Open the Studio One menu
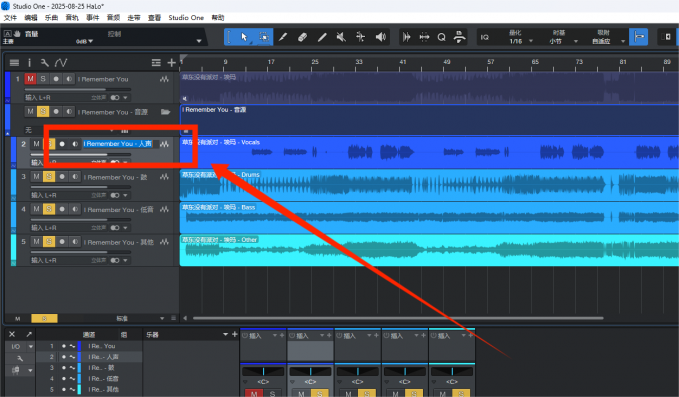 point(186,18)
